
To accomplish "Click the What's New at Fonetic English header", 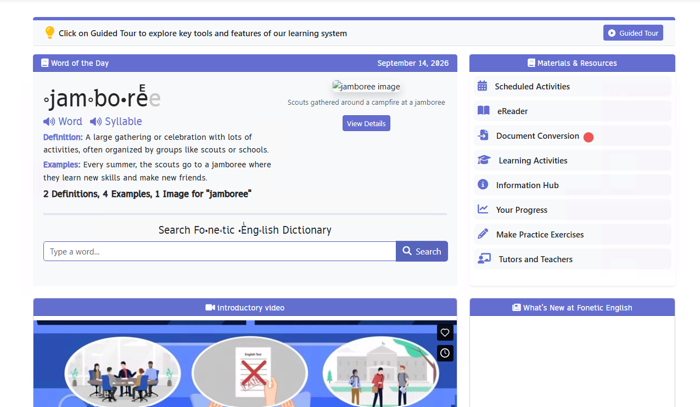I will tap(572, 307).
